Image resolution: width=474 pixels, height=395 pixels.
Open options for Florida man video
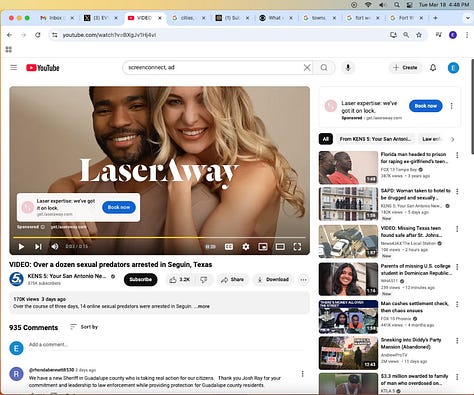coord(457,155)
